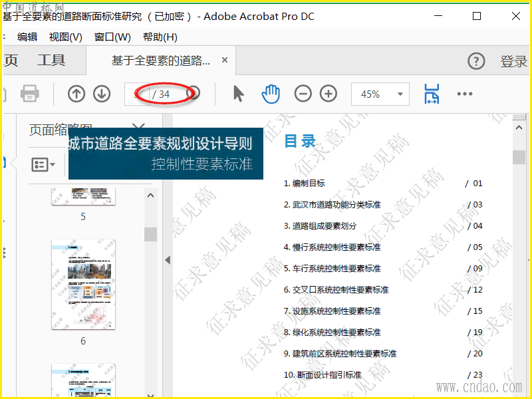Click document scrollbar up arrow
Screen dimensions: 532x399
coord(519,128)
